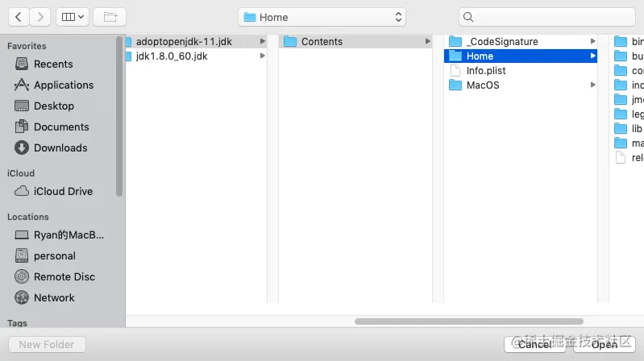Click the Downloads arrow icon
The width and height of the screenshot is (644, 361).
click(22, 147)
